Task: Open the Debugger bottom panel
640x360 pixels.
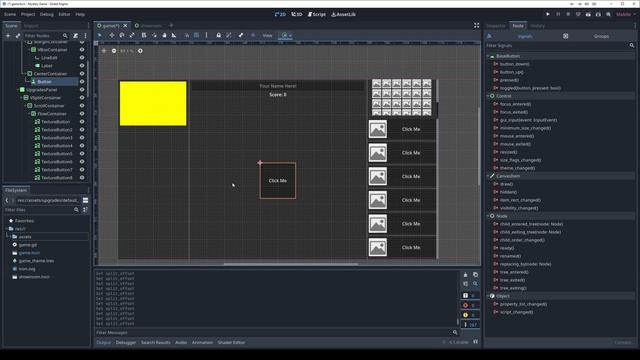Action: (x=126, y=343)
